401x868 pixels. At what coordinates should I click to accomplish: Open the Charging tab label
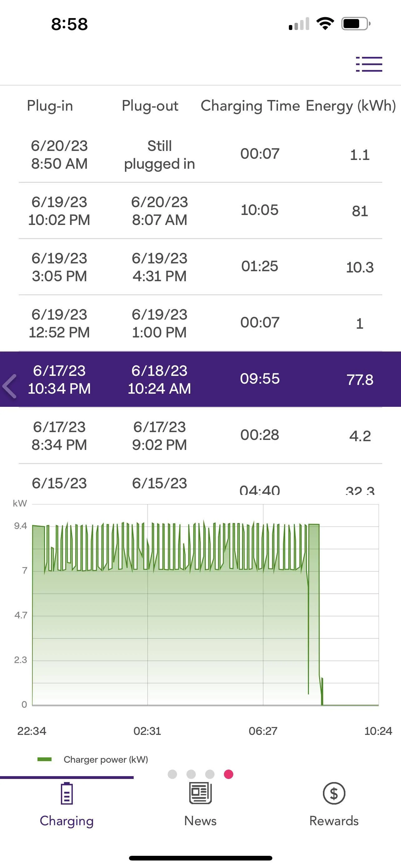67,821
